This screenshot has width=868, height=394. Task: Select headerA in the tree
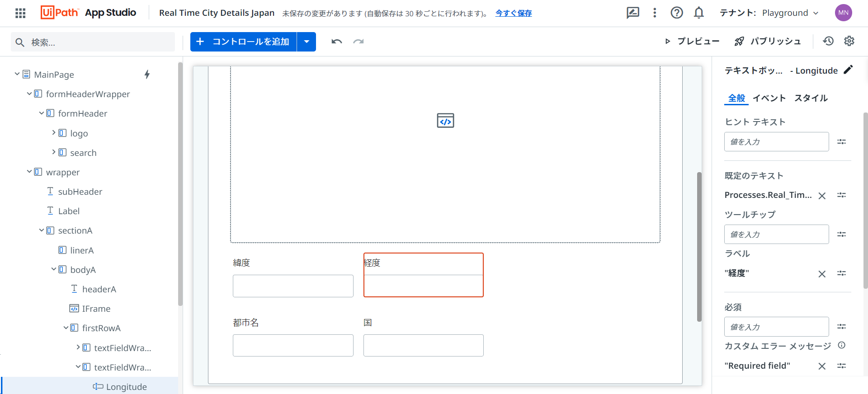pyautogui.click(x=99, y=289)
